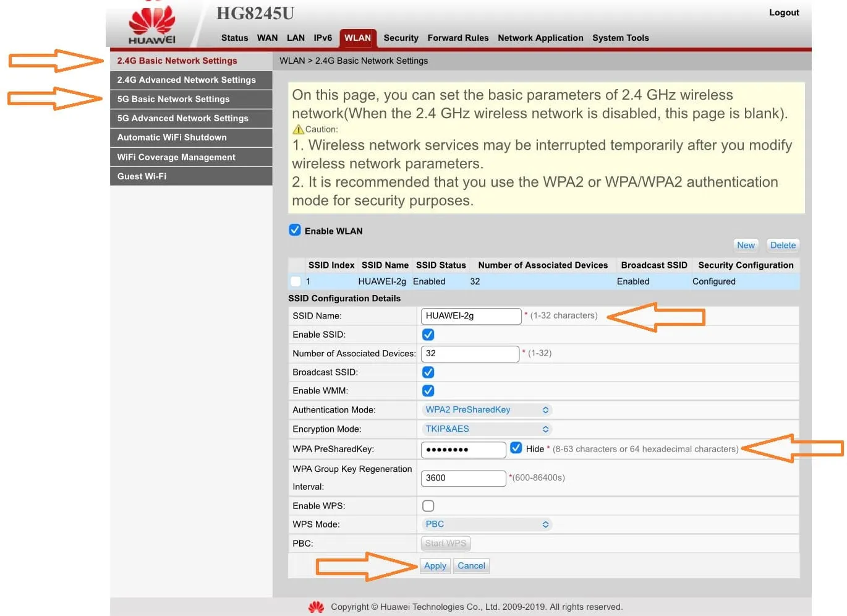847x616 pixels.
Task: Check the Enable WPS checkbox
Action: (x=428, y=506)
